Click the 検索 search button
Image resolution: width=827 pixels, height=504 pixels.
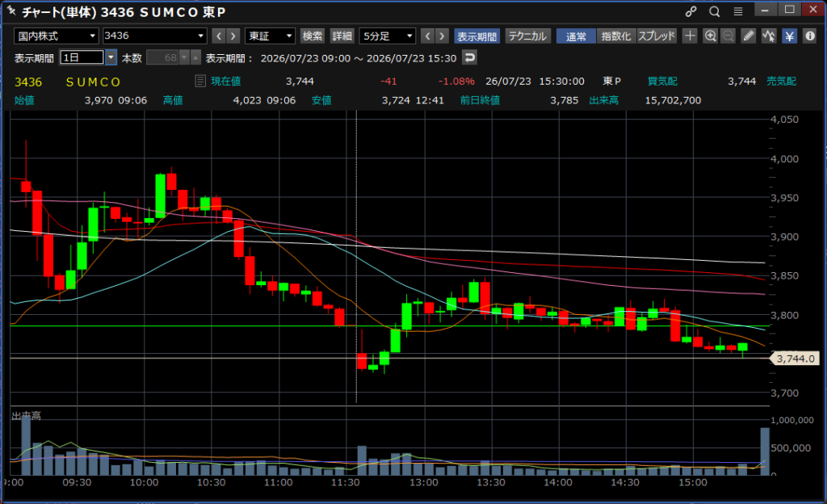tap(313, 36)
